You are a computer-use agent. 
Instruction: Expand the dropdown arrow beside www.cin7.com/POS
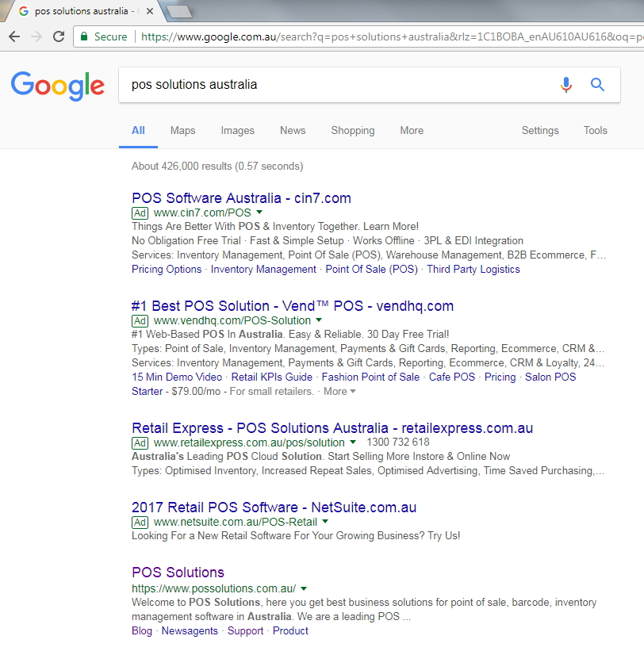coord(259,213)
